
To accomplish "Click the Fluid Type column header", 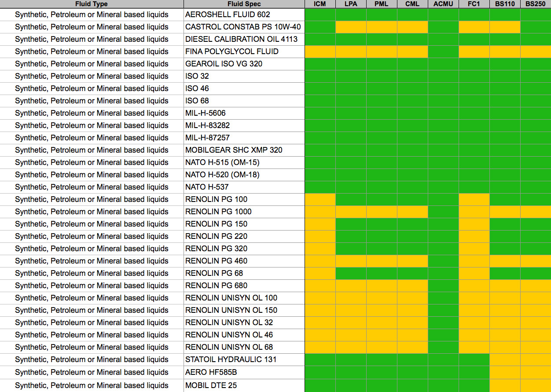I will (92, 4).
